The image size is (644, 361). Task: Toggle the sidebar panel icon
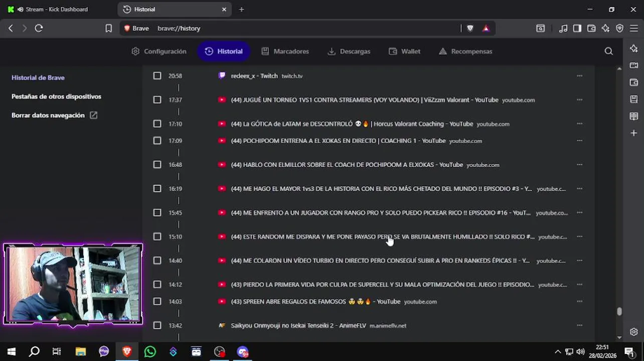577,29
